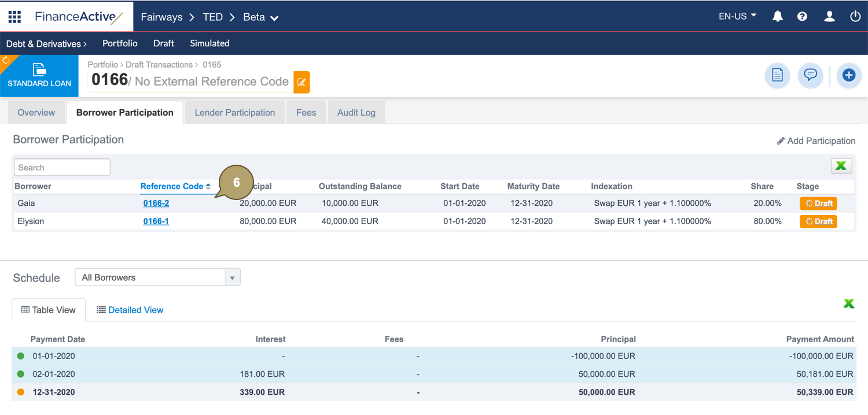Open the apps grid menu icon

[x=14, y=17]
